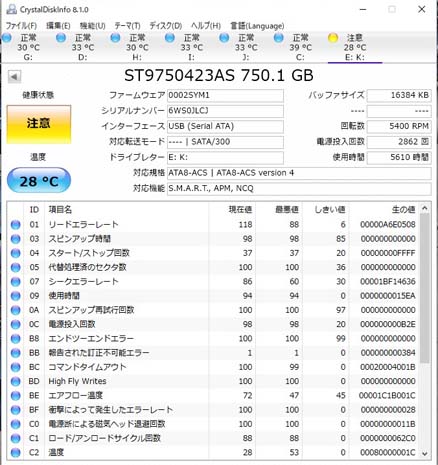Open the ヘルプ(H) menu

206,26
